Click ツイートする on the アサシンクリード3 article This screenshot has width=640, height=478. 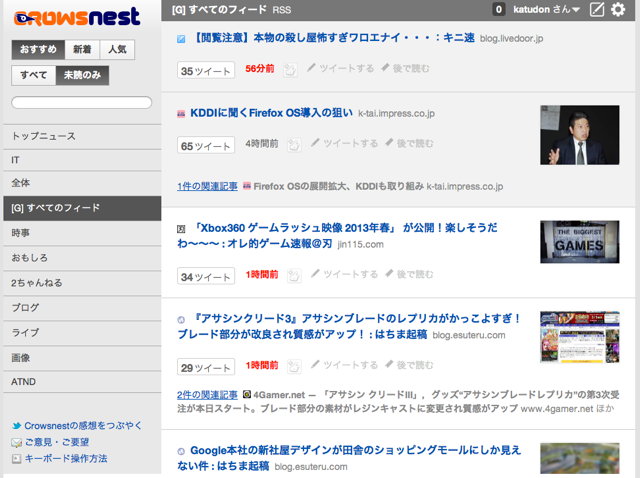344,365
